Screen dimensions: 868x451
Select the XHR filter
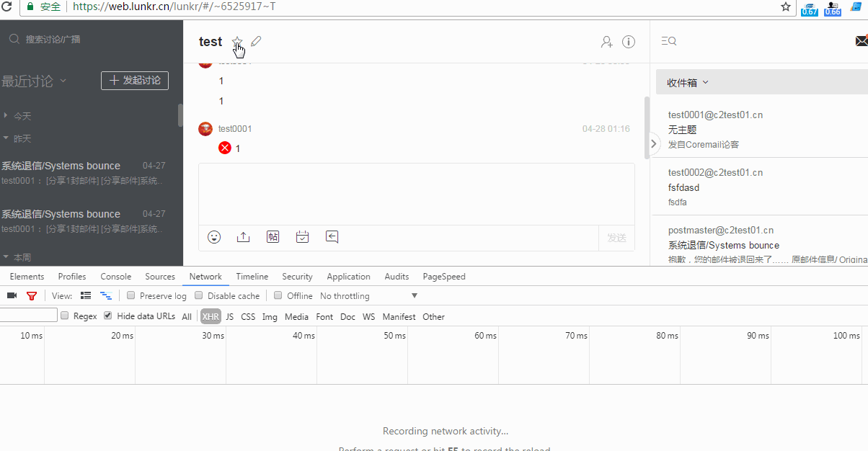point(211,317)
